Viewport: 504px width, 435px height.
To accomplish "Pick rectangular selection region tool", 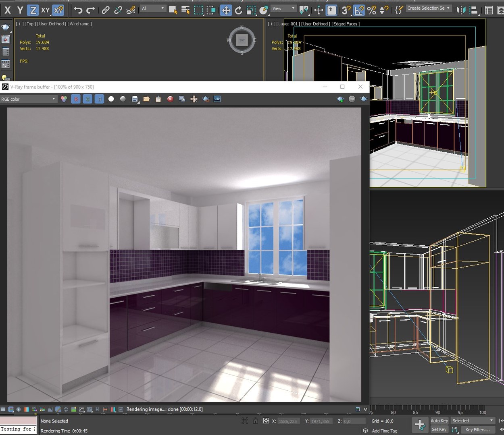I will click(x=198, y=10).
